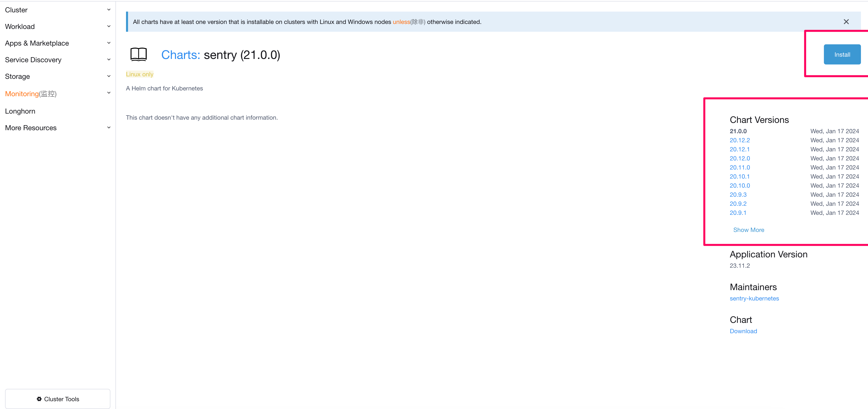Click the date beside version 20.9.1
Screen dimensions: 868x409
[835, 213]
